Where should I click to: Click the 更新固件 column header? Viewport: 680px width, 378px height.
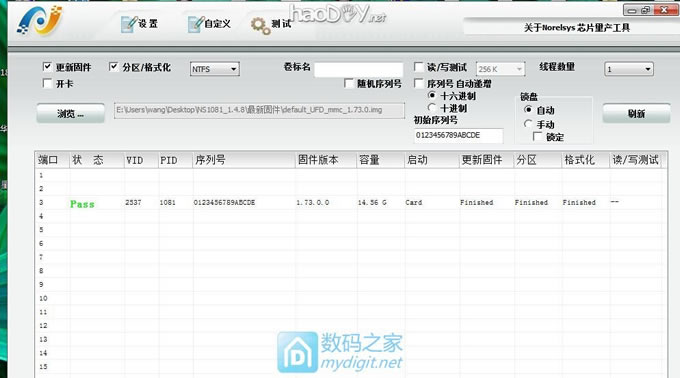coord(487,160)
